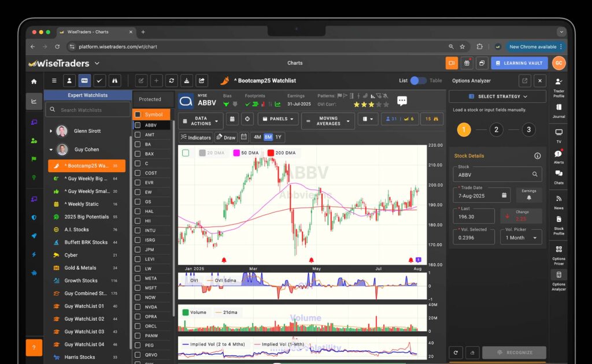The width and height of the screenshot is (592, 364).
Task: Open Guy Weekly Big watchlist
Action: point(87,179)
